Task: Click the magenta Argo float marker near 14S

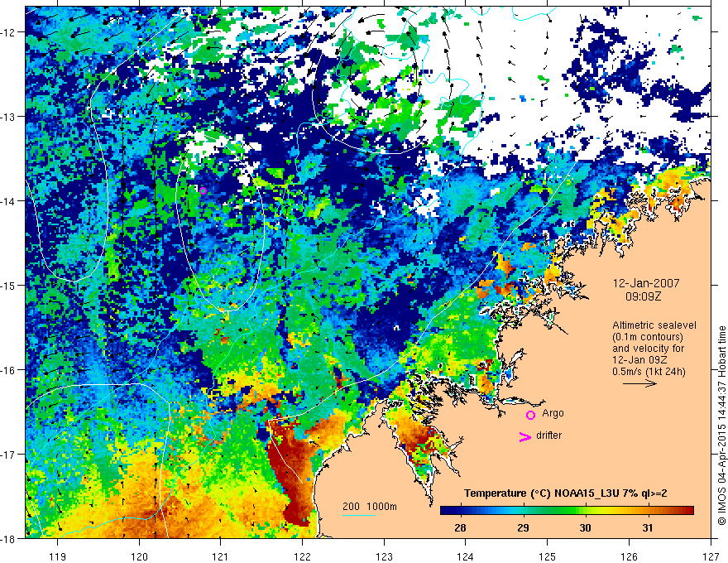Action: [x=203, y=190]
